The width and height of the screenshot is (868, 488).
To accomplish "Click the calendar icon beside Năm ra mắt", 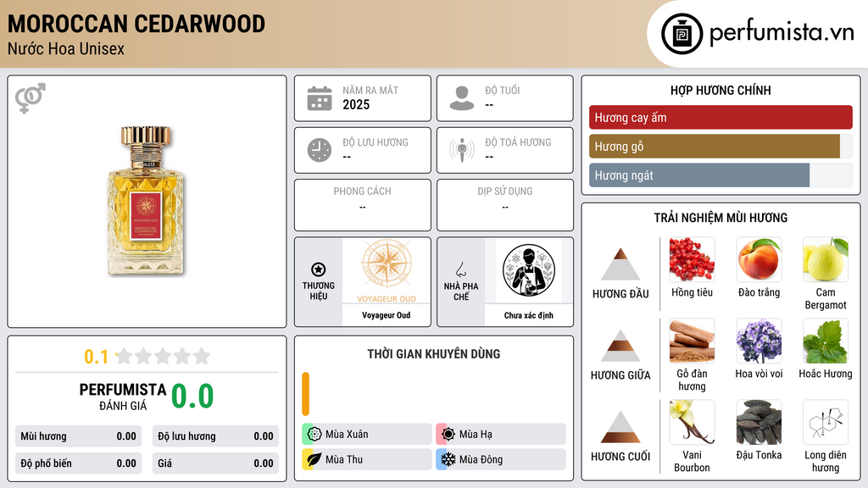I will click(x=320, y=98).
